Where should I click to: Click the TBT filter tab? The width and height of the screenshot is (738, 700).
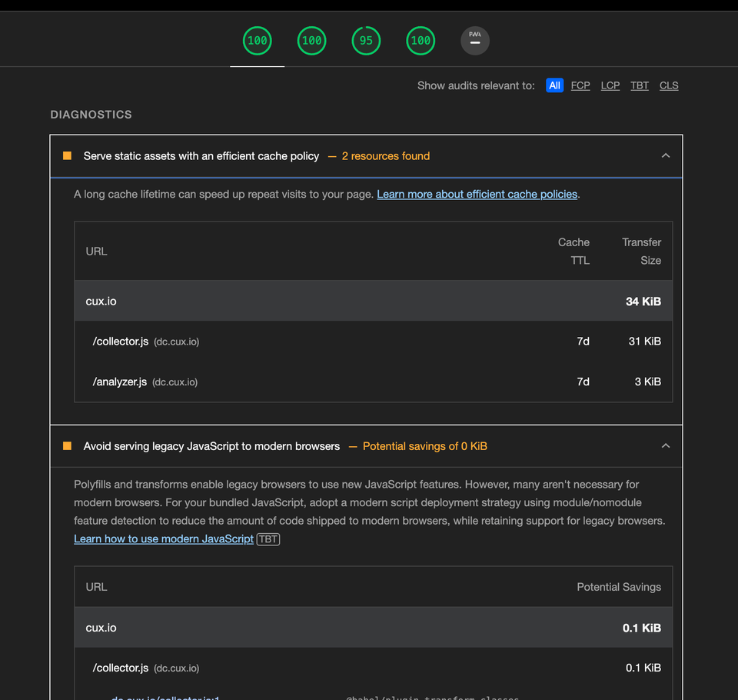click(x=639, y=85)
